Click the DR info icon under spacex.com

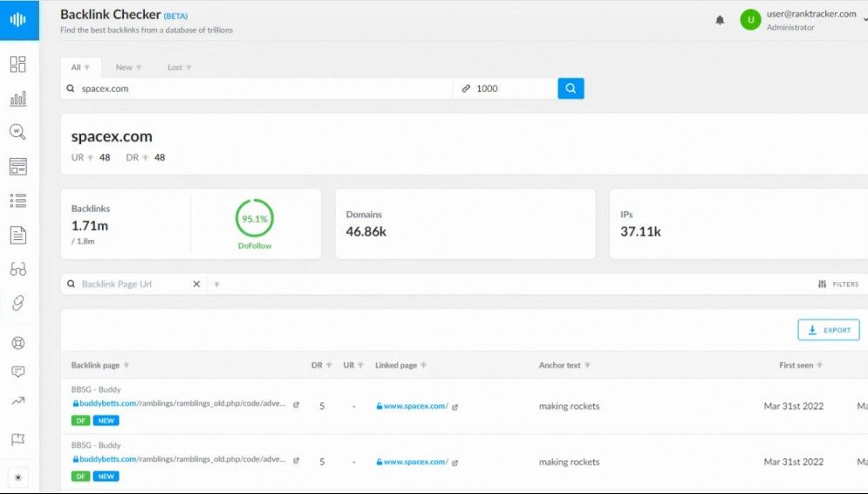click(145, 158)
